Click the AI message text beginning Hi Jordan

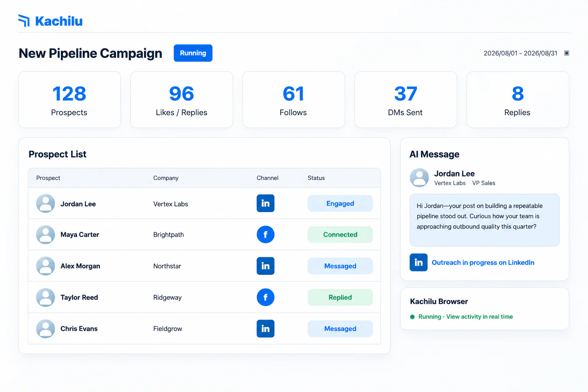pos(480,216)
